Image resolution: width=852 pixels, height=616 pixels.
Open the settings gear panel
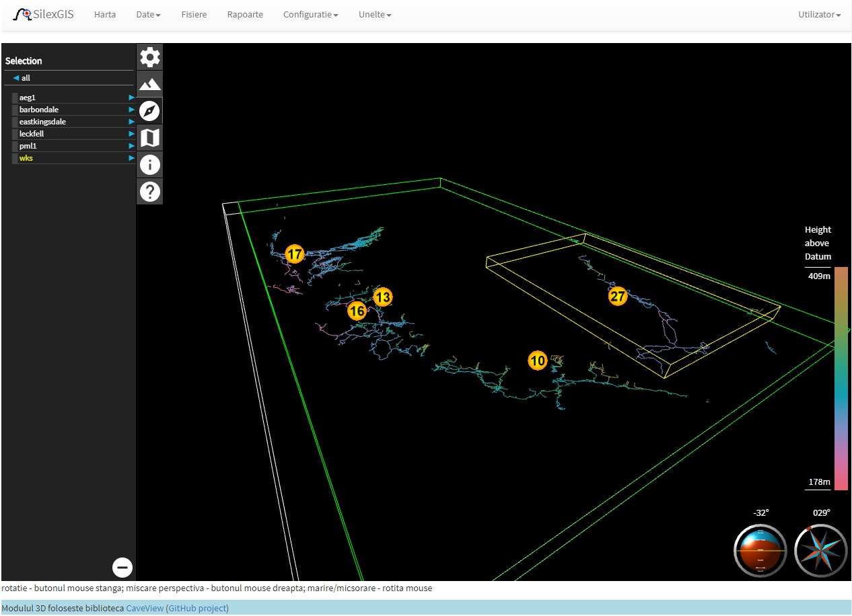point(149,57)
